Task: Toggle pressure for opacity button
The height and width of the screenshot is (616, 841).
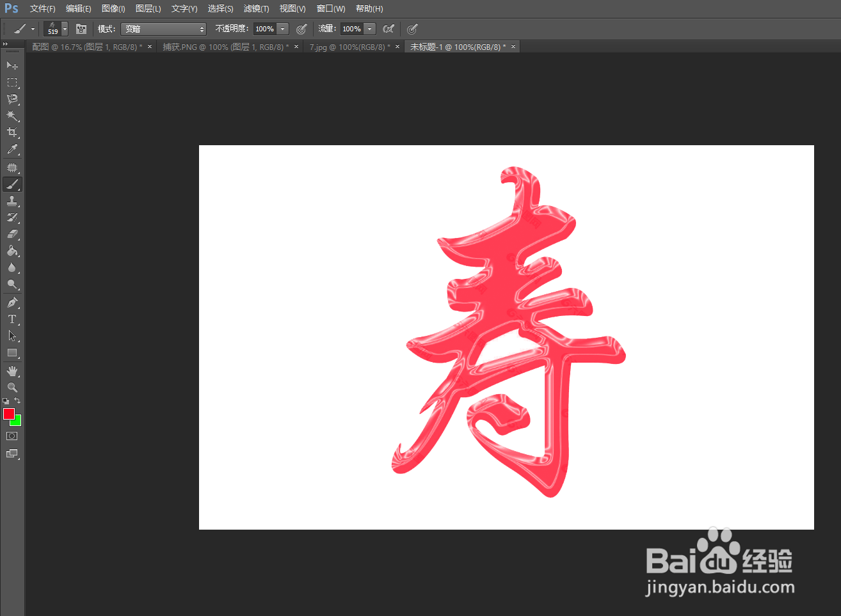Action: pos(301,29)
